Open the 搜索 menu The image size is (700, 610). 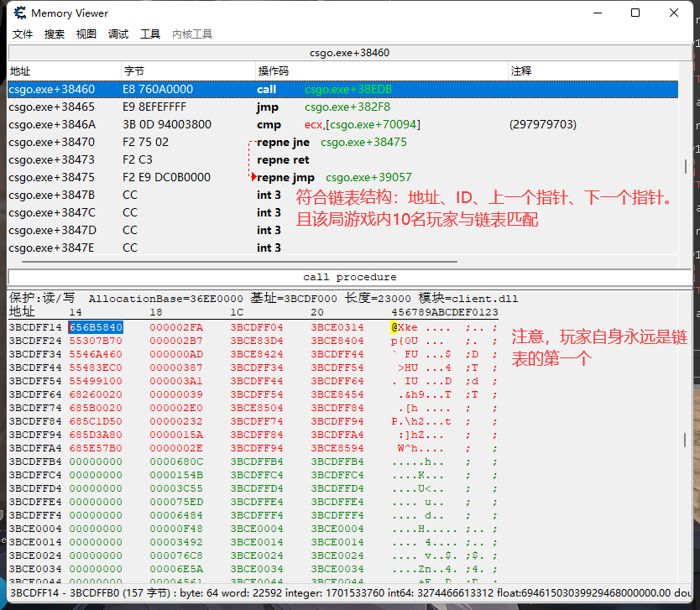click(x=55, y=34)
